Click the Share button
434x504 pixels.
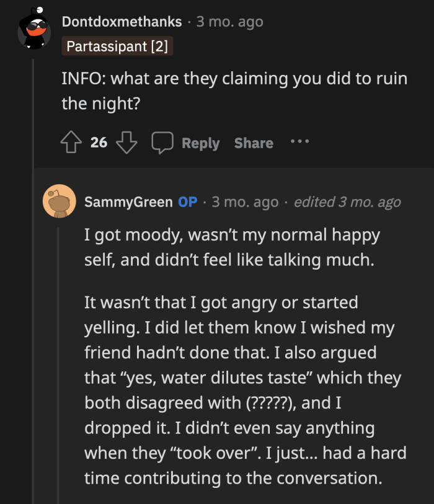pyautogui.click(x=253, y=143)
